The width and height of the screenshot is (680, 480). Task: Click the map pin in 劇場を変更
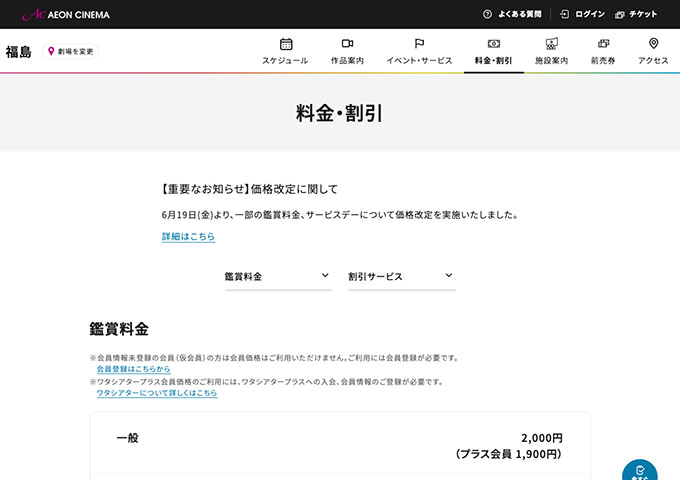(x=51, y=51)
